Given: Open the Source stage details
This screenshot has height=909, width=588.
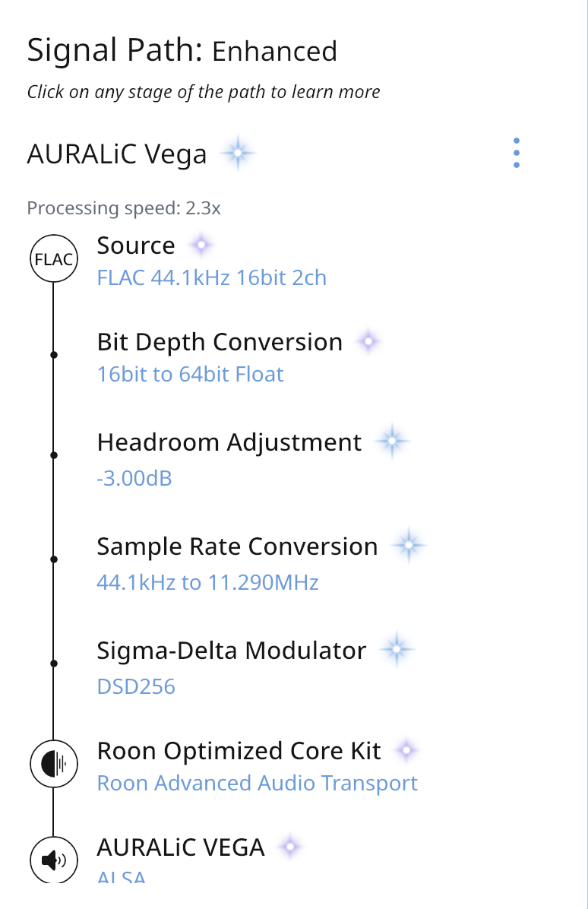Looking at the screenshot, I should (x=136, y=245).
